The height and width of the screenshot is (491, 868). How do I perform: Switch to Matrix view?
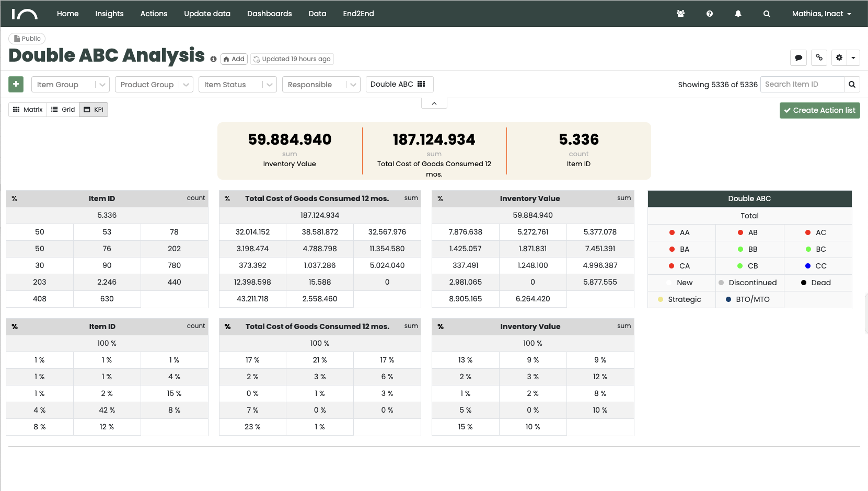click(28, 110)
